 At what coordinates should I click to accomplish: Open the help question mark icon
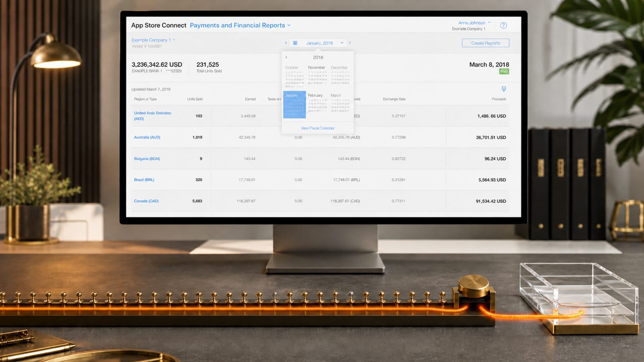click(x=503, y=25)
